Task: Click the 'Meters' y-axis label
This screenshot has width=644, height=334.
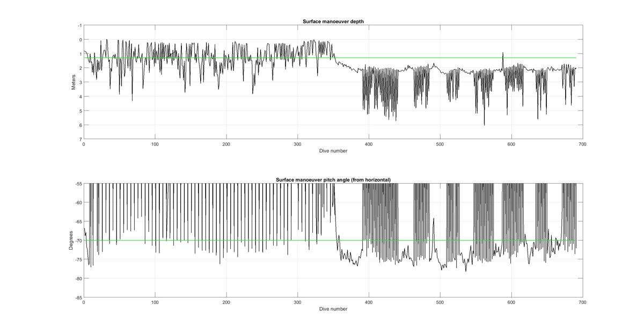Action: pyautogui.click(x=74, y=82)
